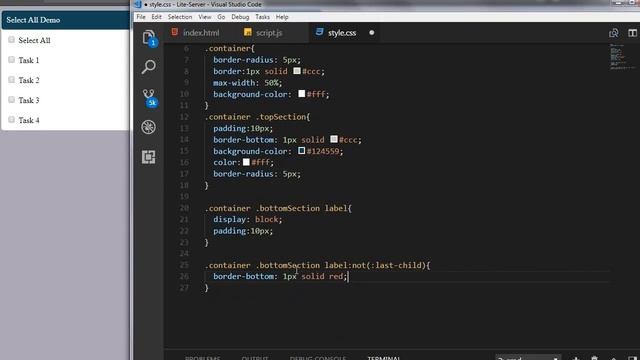Click the Select All label text

click(x=34, y=40)
